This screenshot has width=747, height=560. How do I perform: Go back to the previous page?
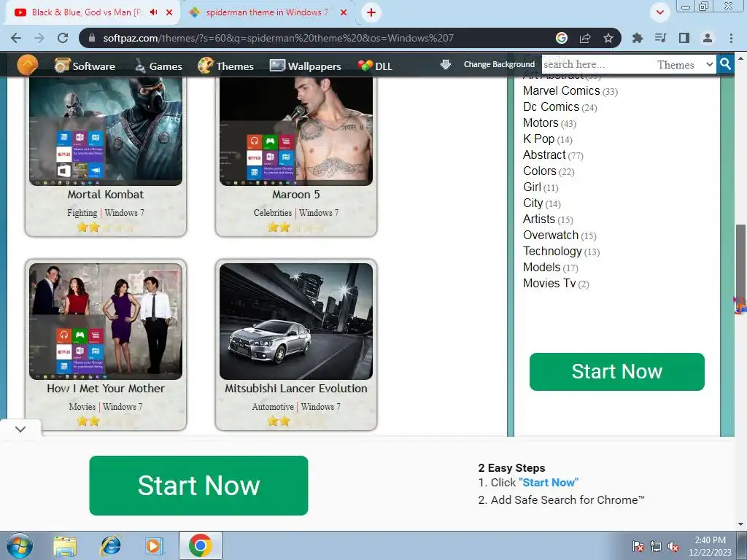(16, 38)
